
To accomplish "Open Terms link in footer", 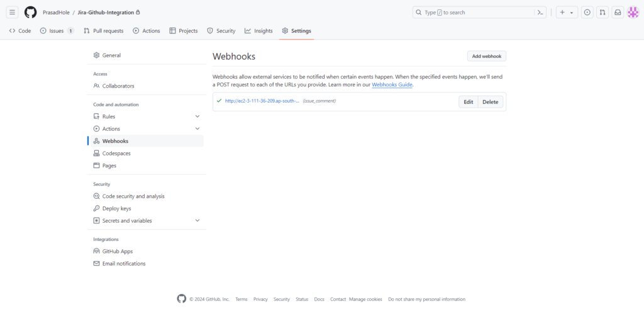I will click(241, 300).
